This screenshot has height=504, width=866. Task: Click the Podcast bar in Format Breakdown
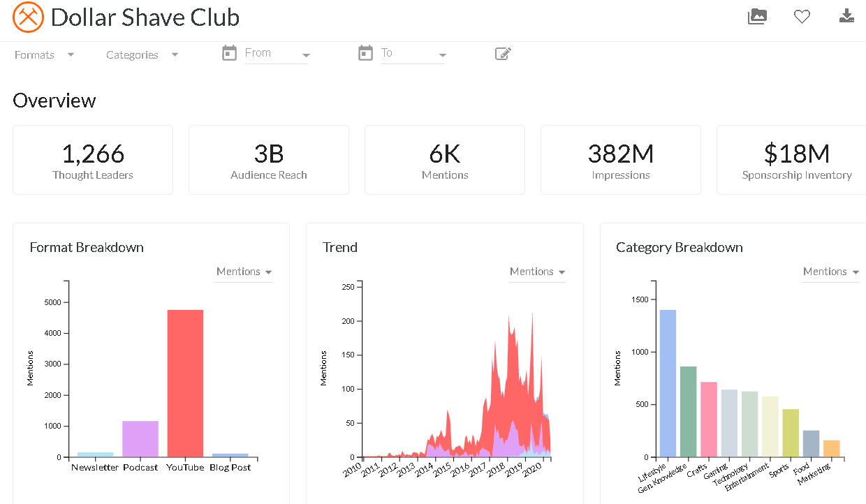(x=140, y=439)
